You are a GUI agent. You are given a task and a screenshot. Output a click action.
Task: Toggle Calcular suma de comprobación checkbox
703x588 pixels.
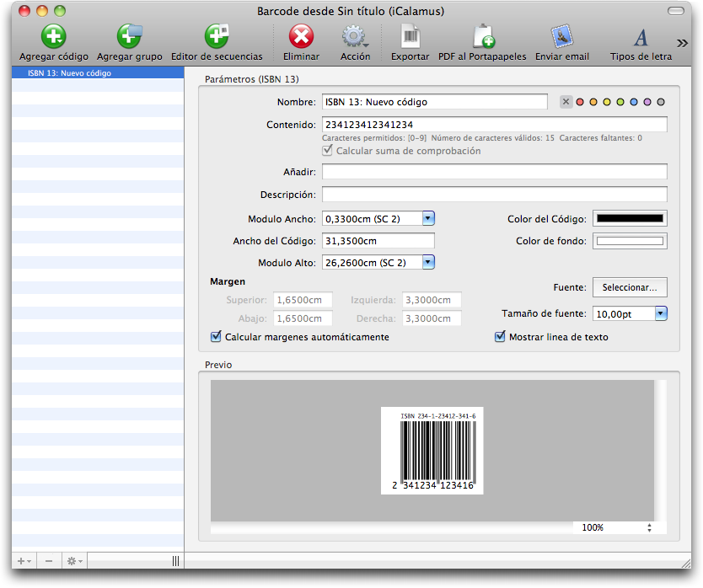(328, 151)
